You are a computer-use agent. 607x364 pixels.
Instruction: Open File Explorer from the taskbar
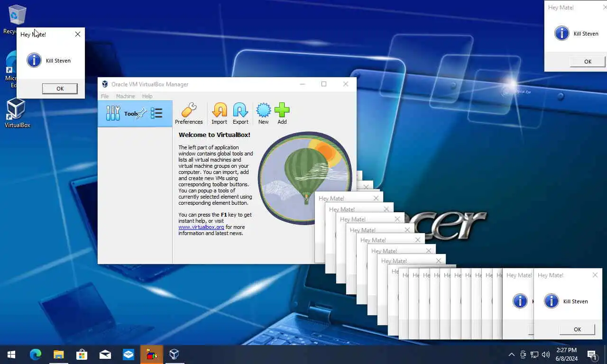click(x=58, y=354)
